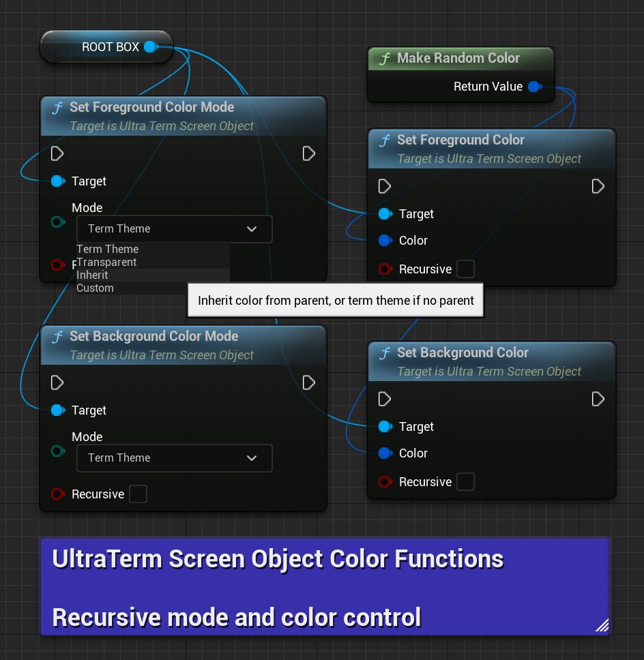Screen dimensions: 644x660
Task: Click Recursive pin on Set Background Color
Action: click(x=385, y=481)
